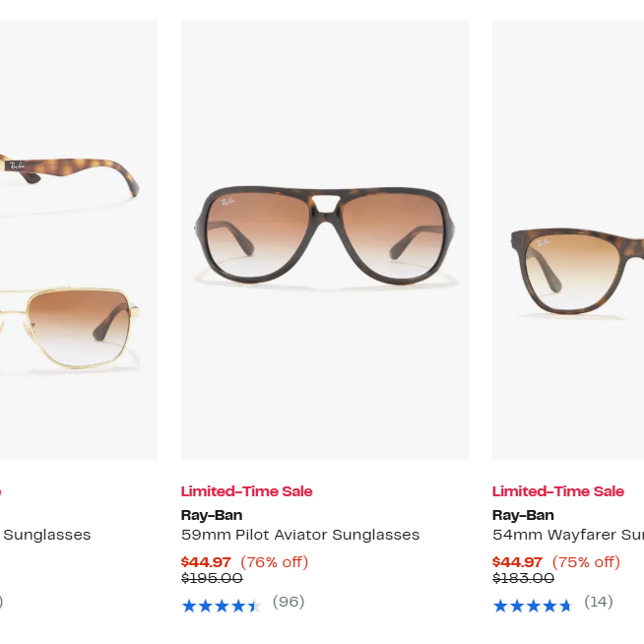Click Ray-Ban brand above Pilot Aviator title
644x644 pixels.
pyautogui.click(x=212, y=515)
